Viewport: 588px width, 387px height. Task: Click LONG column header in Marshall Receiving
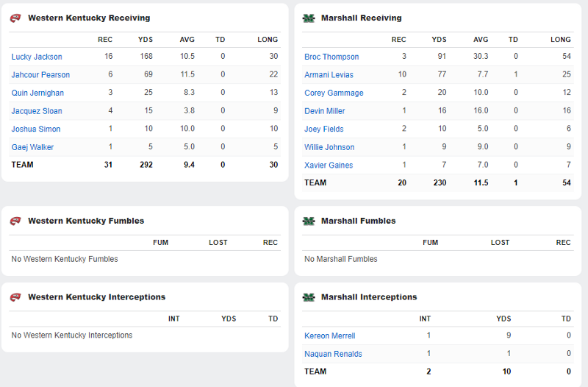tap(561, 40)
